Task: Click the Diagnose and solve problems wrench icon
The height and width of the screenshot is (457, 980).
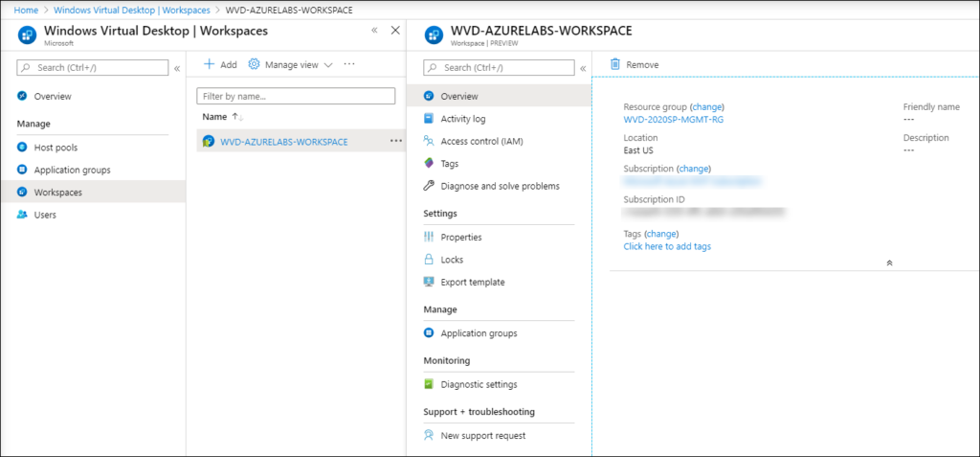Action: [428, 186]
